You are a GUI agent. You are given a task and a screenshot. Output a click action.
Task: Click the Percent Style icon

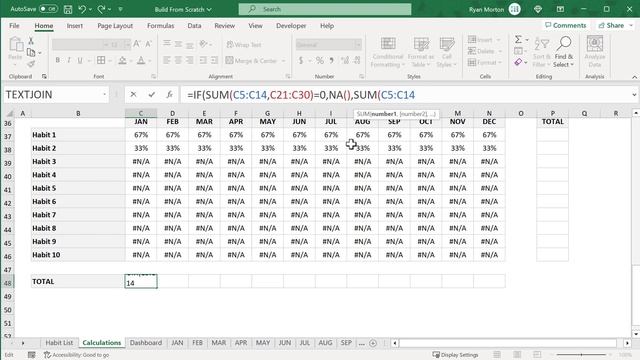point(320,60)
